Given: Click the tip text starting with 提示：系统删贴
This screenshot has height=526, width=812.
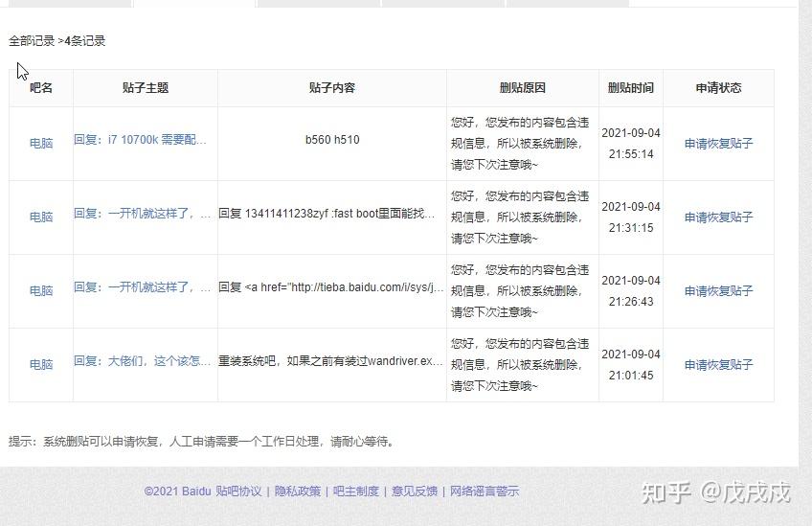Looking at the screenshot, I should [201, 442].
